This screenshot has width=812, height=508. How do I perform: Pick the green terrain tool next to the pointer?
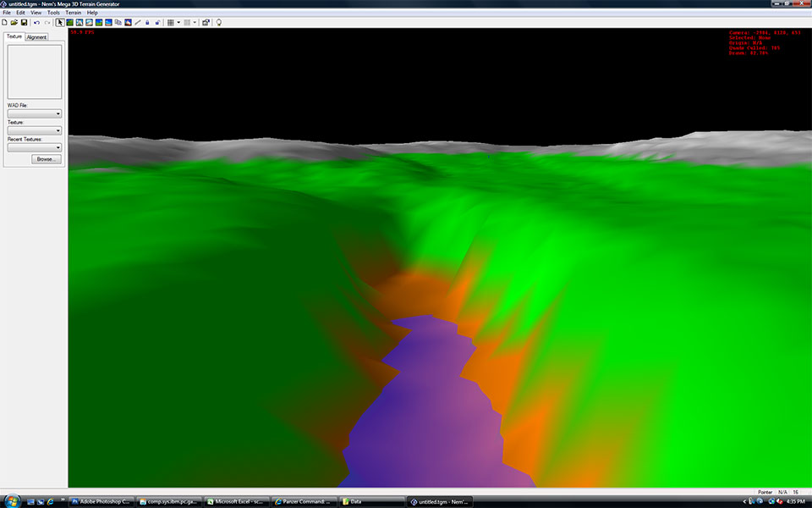(69, 22)
